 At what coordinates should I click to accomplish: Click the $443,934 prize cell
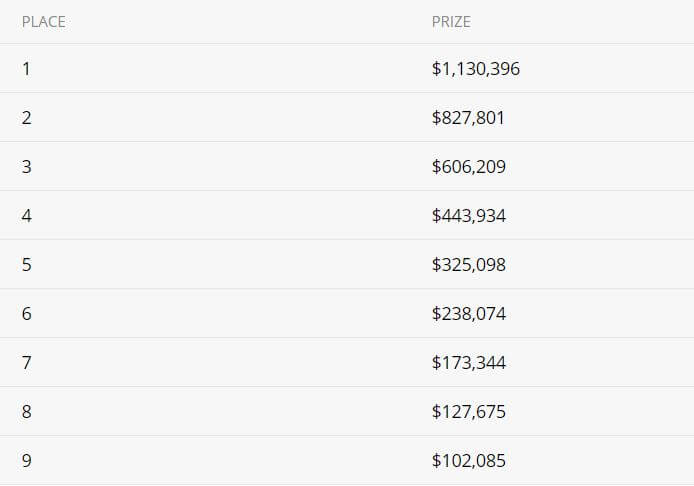[x=469, y=216]
